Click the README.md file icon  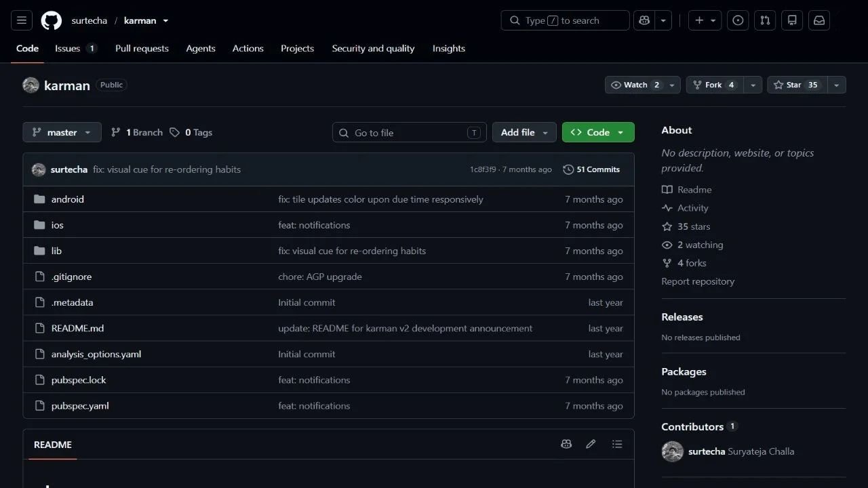(x=39, y=328)
